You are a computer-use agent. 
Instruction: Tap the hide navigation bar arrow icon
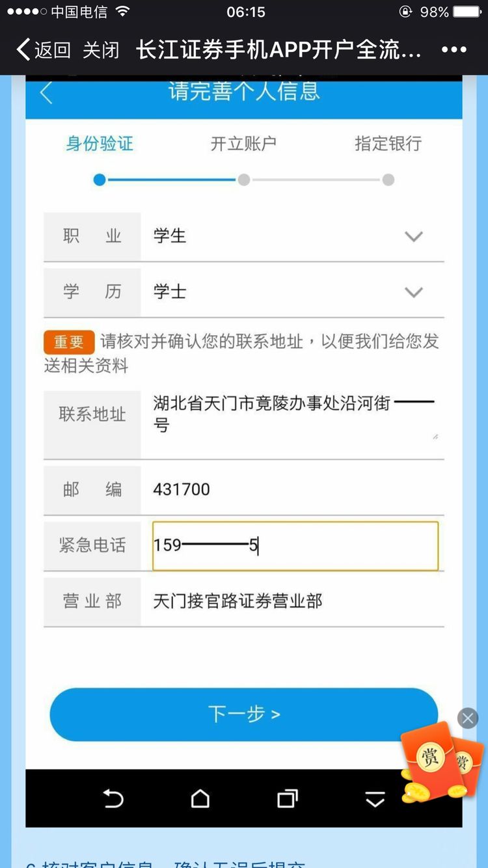click(375, 799)
